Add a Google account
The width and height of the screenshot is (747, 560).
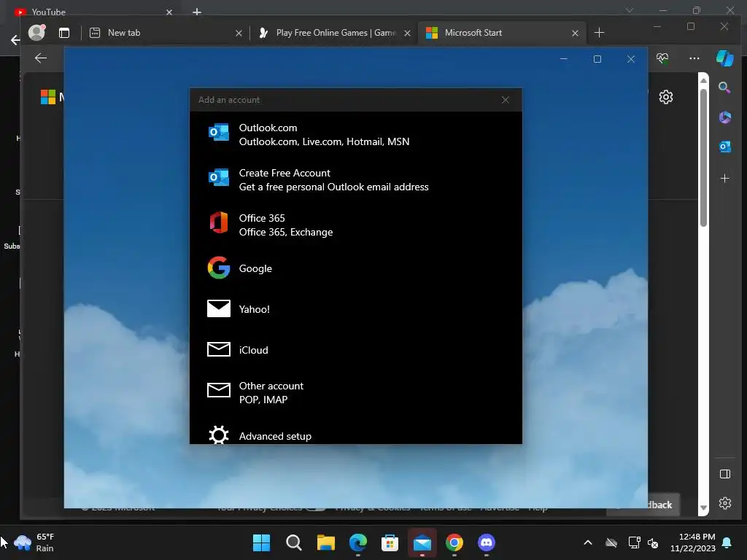pyautogui.click(x=355, y=268)
